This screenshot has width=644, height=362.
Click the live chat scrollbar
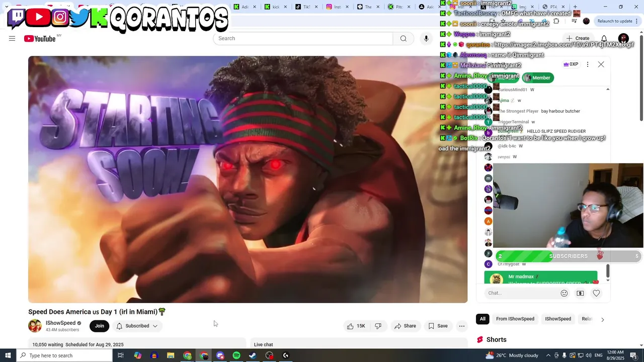click(607, 271)
